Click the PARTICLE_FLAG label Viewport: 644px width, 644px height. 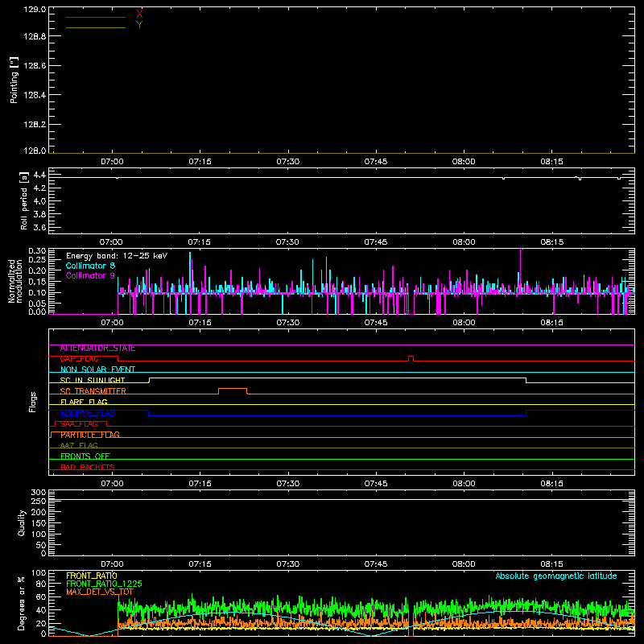90,435
